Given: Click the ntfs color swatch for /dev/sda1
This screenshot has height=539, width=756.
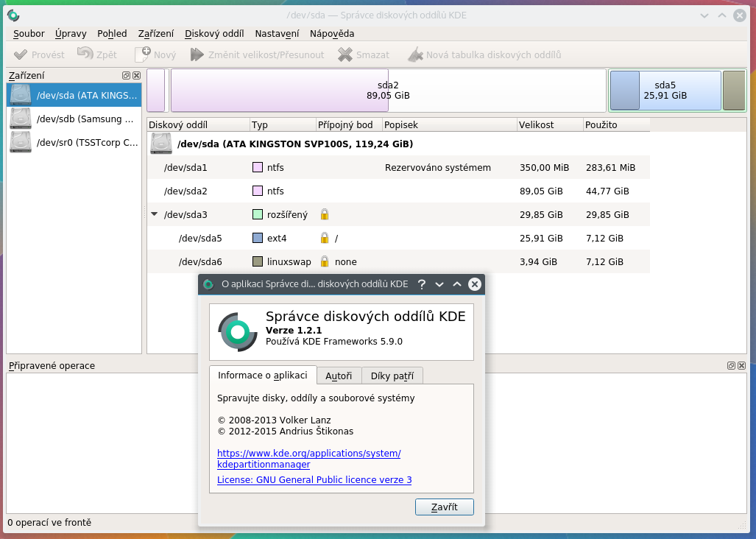Looking at the screenshot, I should [x=258, y=167].
